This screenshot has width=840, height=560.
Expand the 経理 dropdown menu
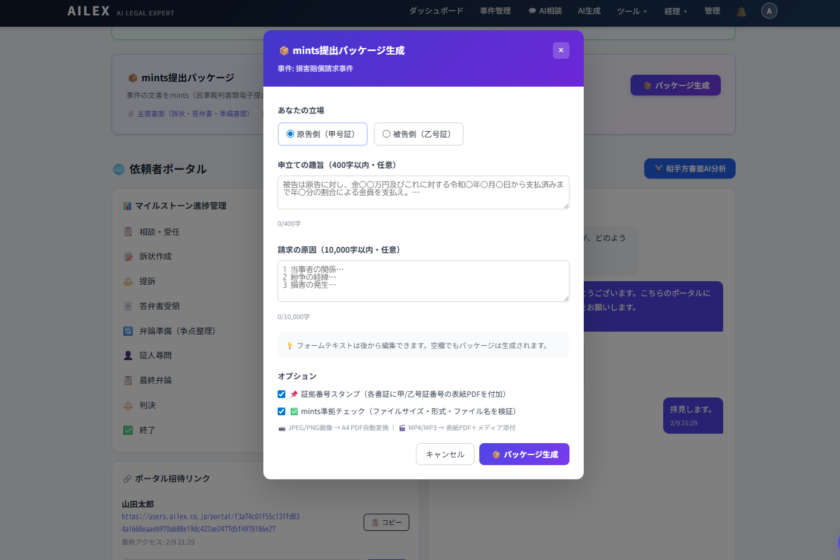(676, 11)
